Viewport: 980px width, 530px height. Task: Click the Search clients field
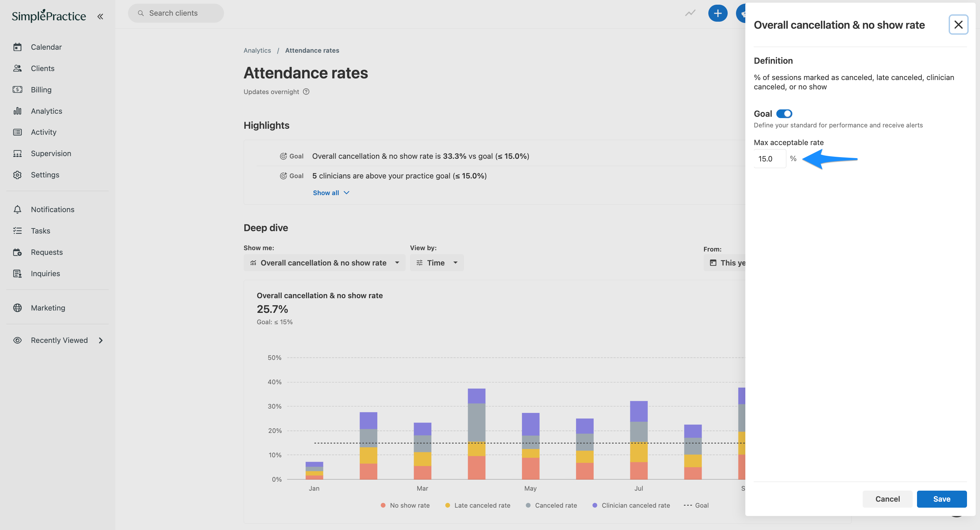point(176,13)
